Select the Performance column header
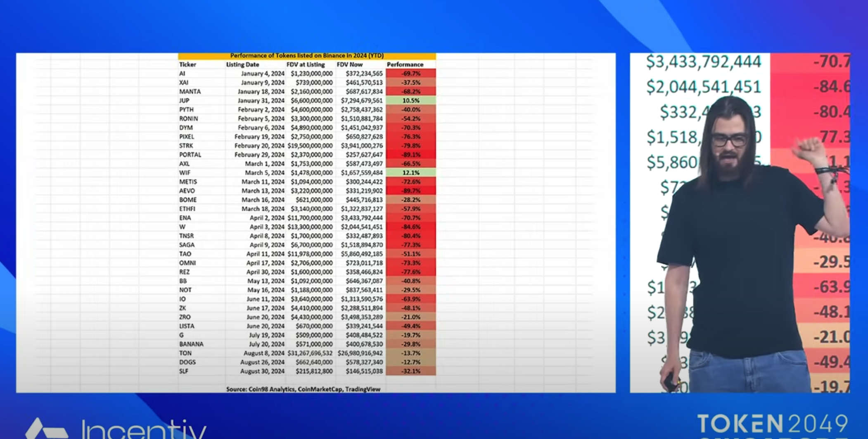This screenshot has width=868, height=439. pyautogui.click(x=405, y=64)
